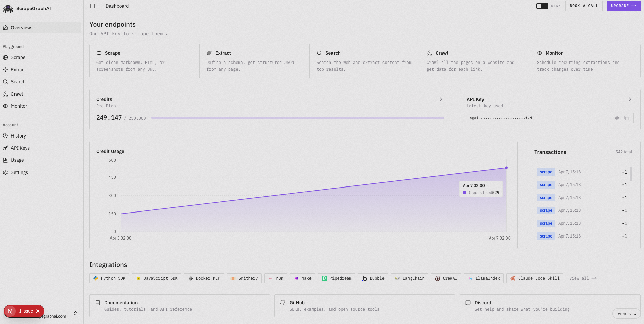The image size is (644, 324).
Task: Click magnifier icon on Search card
Action: [x=319, y=53]
